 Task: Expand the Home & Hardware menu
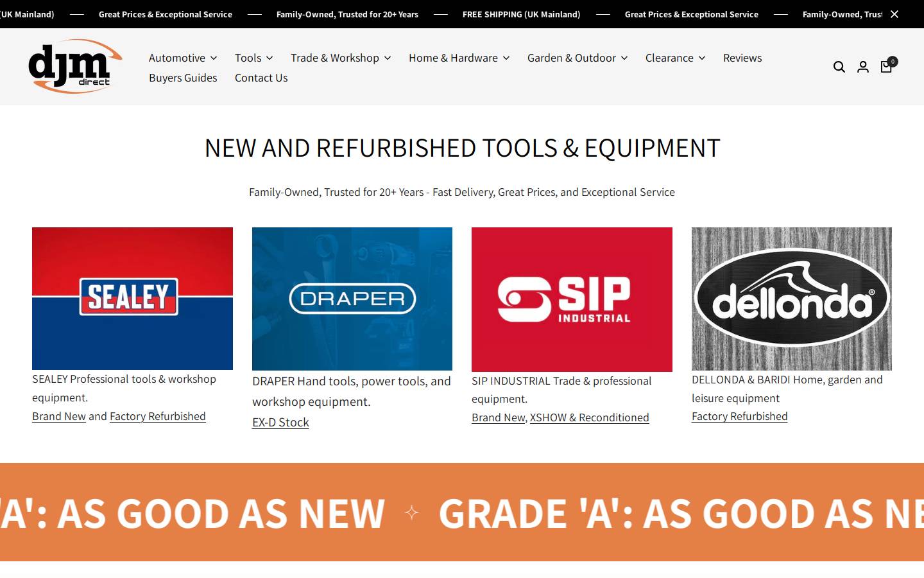pyautogui.click(x=459, y=58)
